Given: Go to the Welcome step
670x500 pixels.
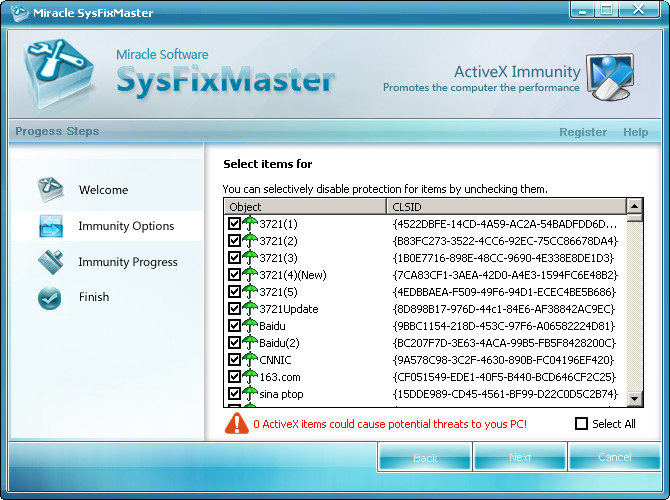Looking at the screenshot, I should click(103, 190).
